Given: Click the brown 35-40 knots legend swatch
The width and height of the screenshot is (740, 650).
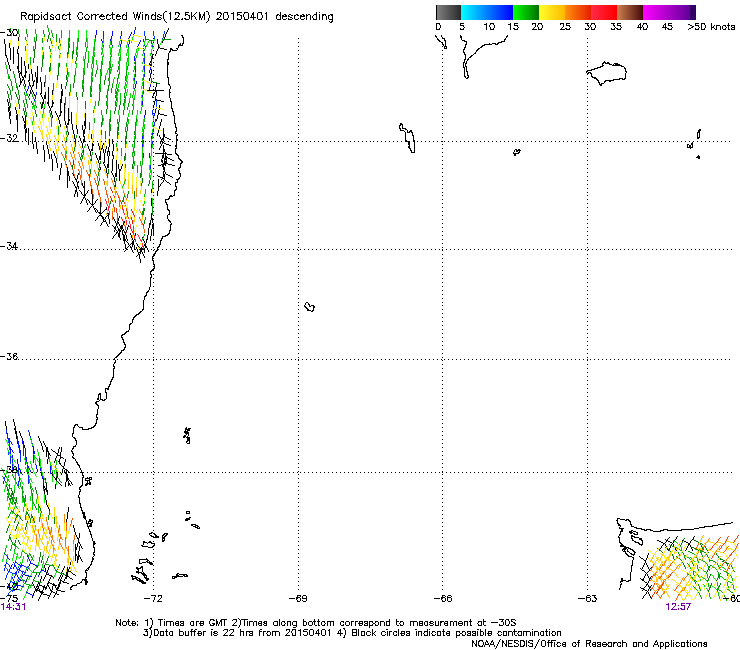Looking at the screenshot, I should pyautogui.click(x=630, y=12).
